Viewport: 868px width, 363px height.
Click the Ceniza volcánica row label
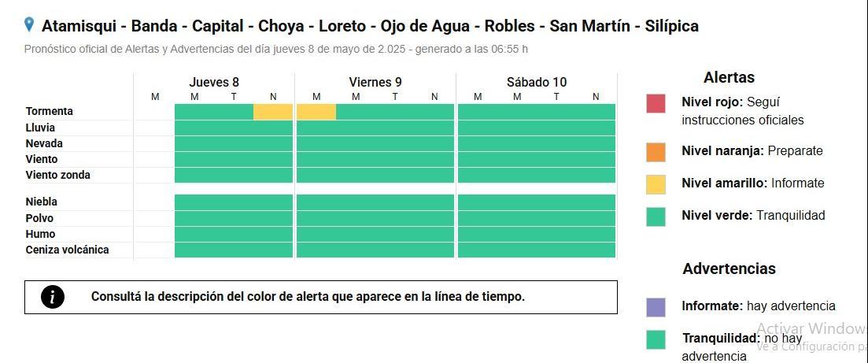[x=67, y=250]
